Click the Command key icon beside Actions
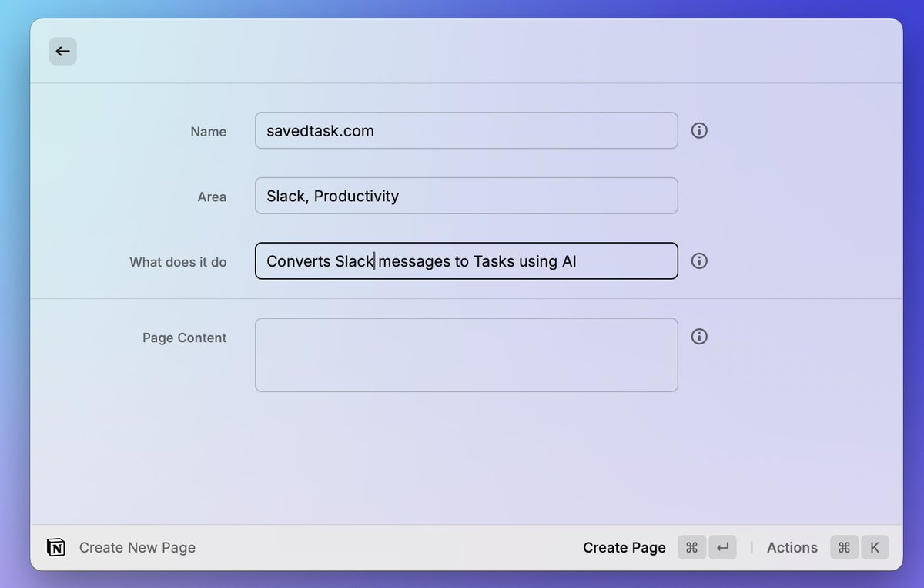The height and width of the screenshot is (588, 924). coord(844,547)
